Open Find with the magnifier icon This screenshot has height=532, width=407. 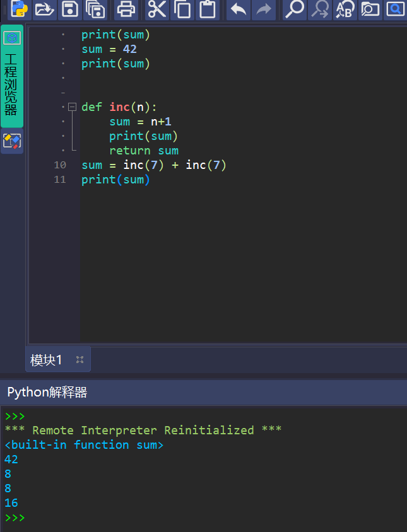tap(294, 9)
